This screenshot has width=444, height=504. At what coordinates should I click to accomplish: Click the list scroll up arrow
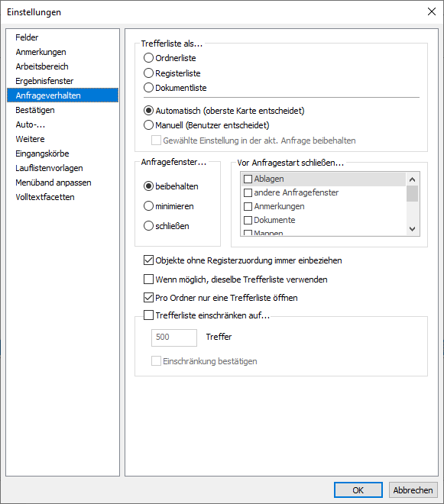pos(412,179)
